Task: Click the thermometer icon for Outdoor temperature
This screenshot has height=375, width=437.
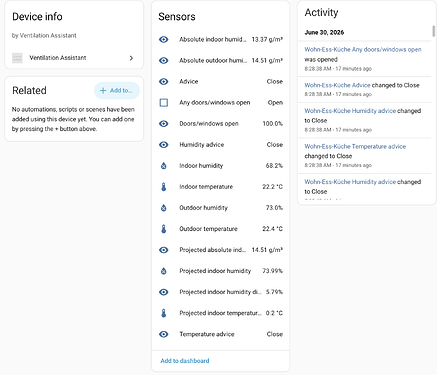Action: [x=163, y=229]
